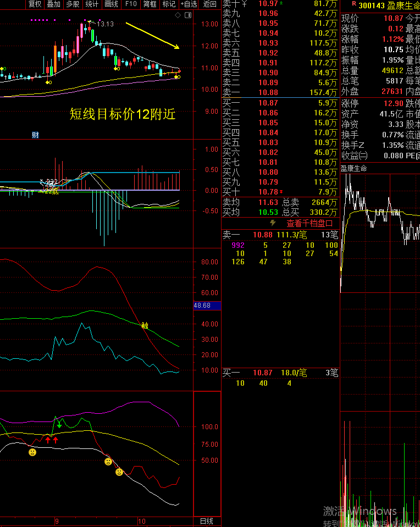Open the 叠加 overlay menu
420x527 pixels.
coord(54,4)
